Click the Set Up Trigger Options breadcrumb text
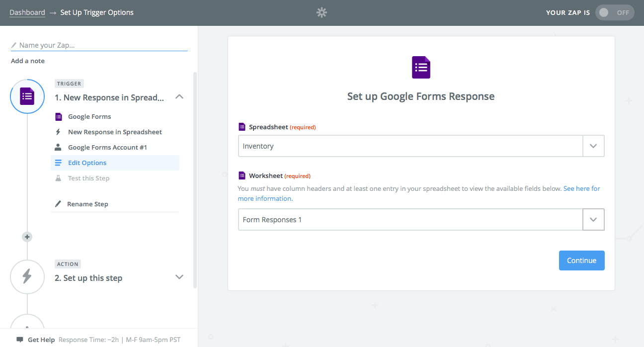The width and height of the screenshot is (644, 347). (97, 12)
